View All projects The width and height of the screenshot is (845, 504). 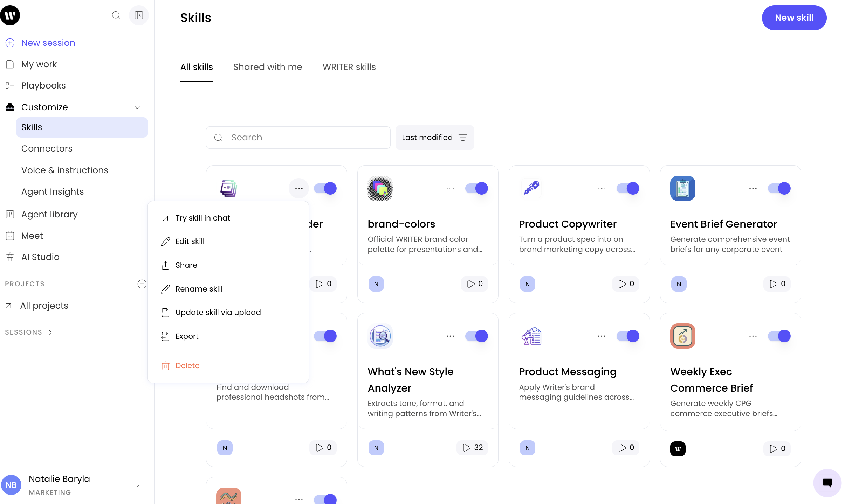point(37,306)
